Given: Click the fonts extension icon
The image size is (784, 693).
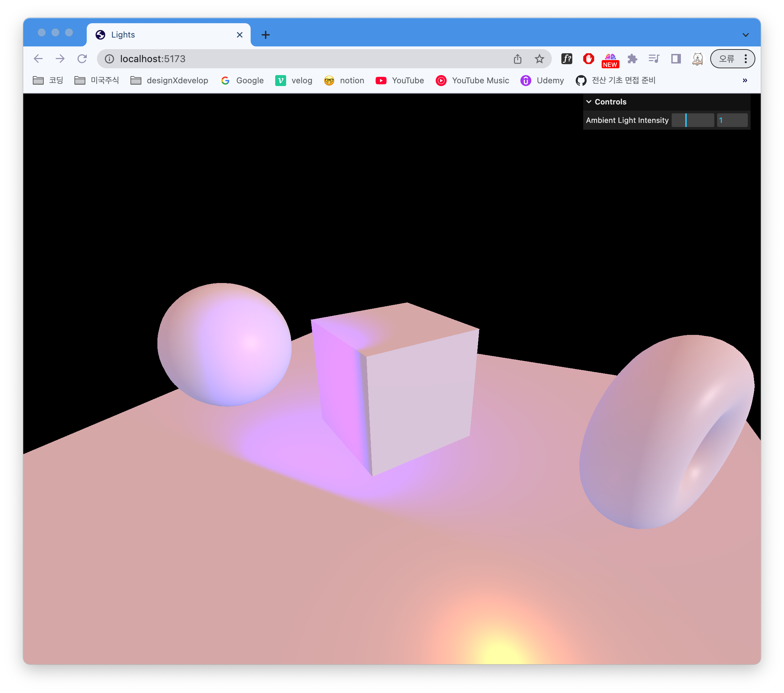Looking at the screenshot, I should pyautogui.click(x=566, y=59).
